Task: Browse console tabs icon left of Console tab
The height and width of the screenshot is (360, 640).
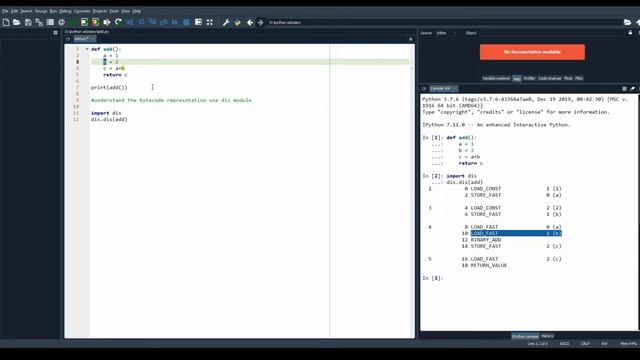Action: (424, 89)
